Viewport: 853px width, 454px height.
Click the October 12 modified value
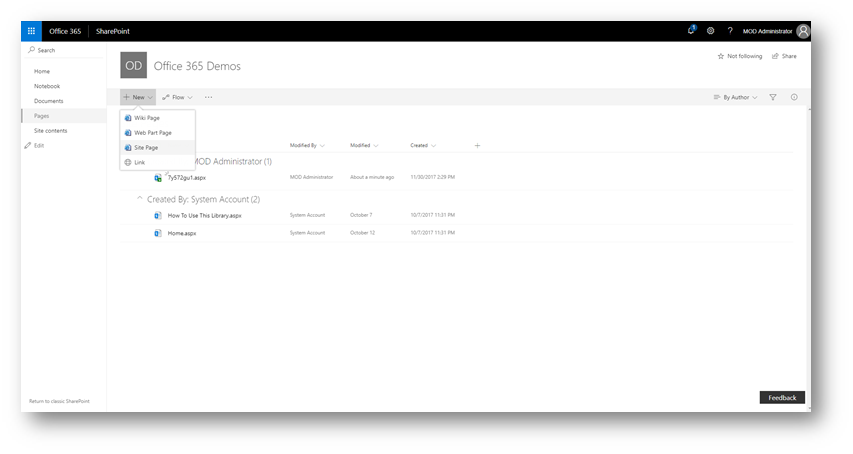[362, 233]
